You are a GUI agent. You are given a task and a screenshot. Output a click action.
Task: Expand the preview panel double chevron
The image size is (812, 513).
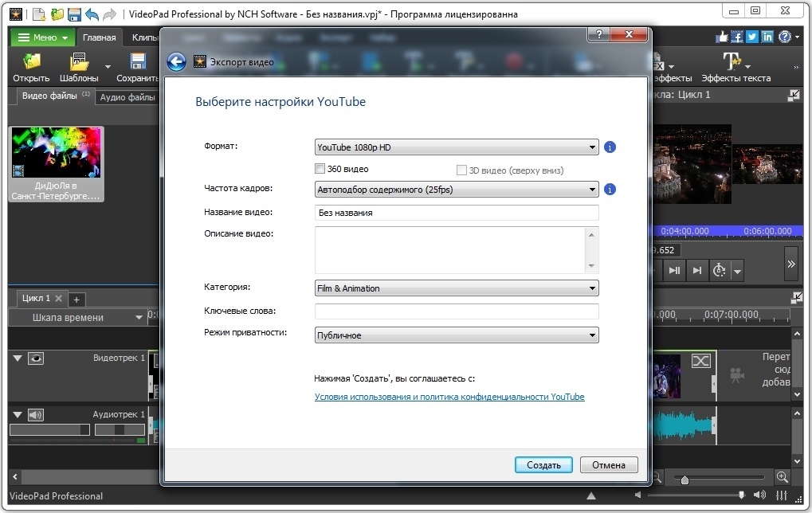[x=790, y=264]
